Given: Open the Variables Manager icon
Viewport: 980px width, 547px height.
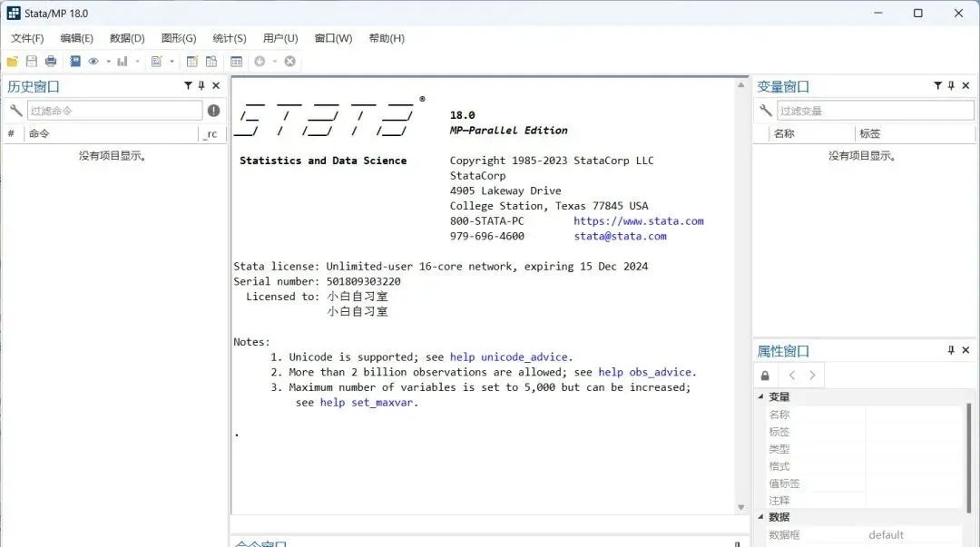Looking at the screenshot, I should coord(236,62).
